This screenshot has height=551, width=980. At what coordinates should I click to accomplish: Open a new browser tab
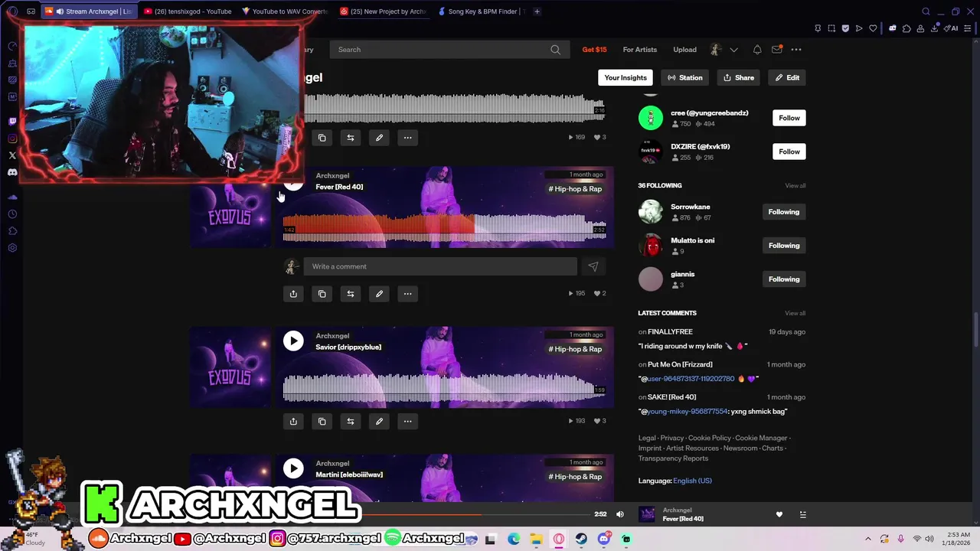pos(537,11)
